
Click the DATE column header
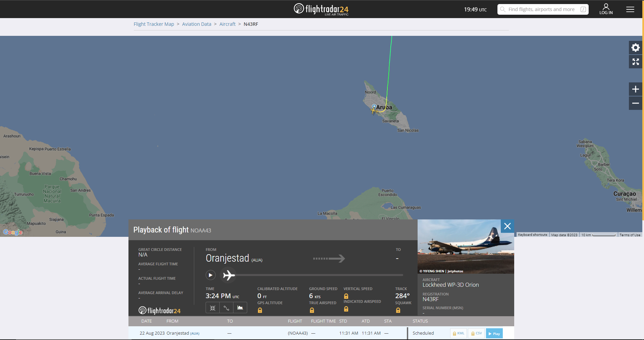[146, 321]
